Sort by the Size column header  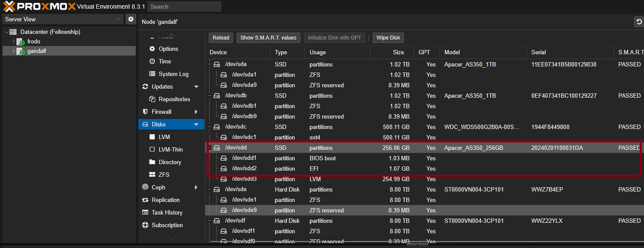392,52
